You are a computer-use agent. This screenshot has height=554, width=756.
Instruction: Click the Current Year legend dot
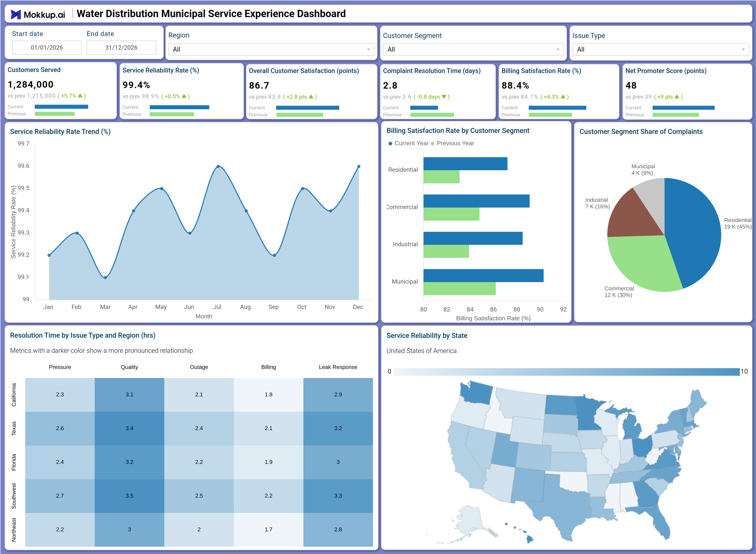(390, 144)
